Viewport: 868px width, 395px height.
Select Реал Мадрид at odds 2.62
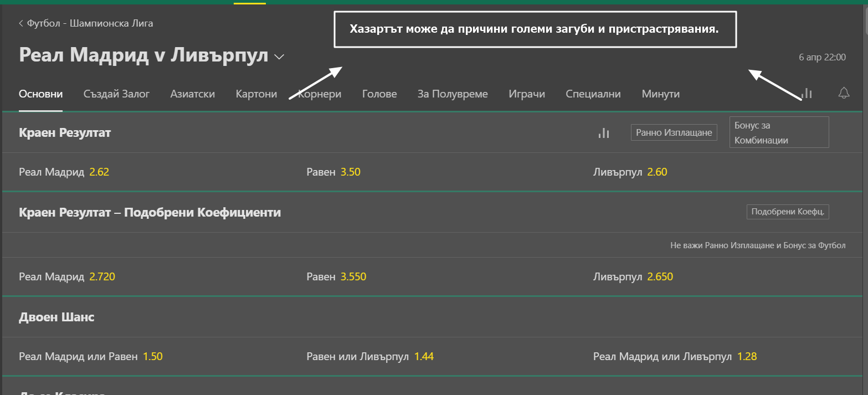pyautogui.click(x=64, y=172)
